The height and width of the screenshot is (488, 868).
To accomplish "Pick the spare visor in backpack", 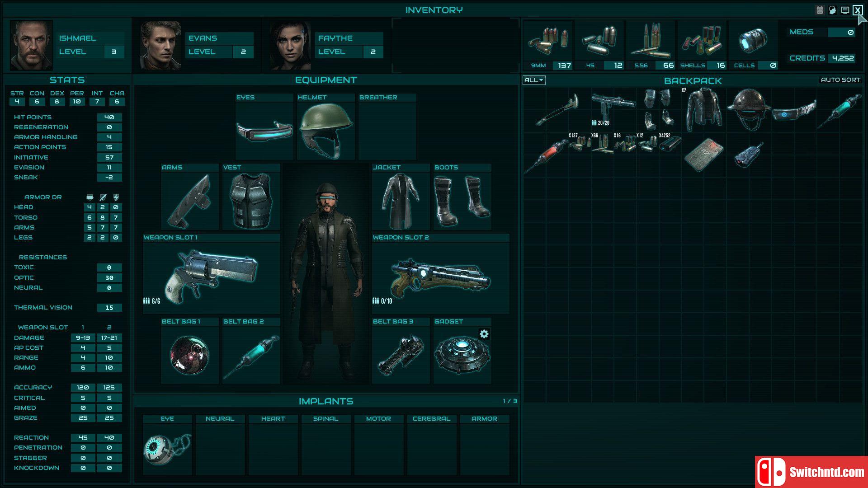I will pos(794,111).
